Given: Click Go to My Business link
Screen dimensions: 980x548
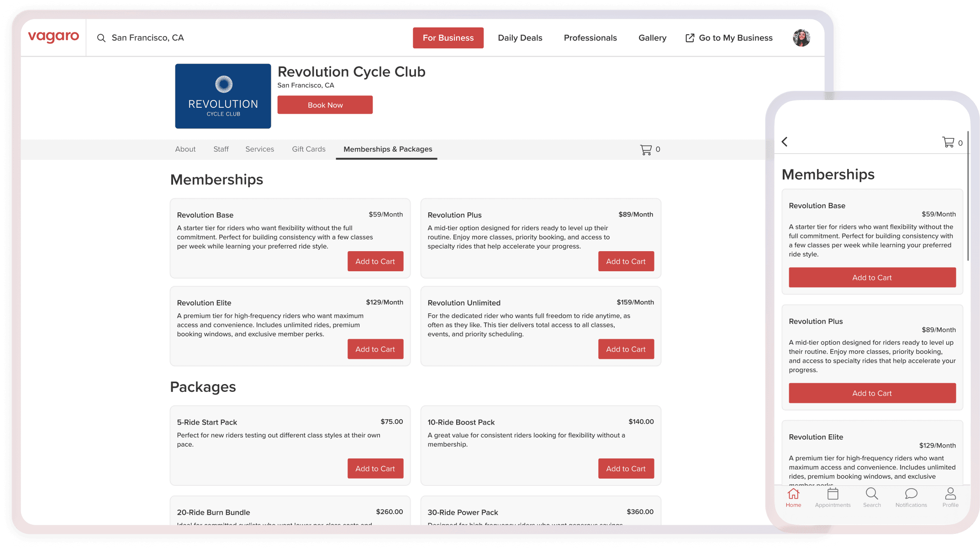Looking at the screenshot, I should point(729,38).
